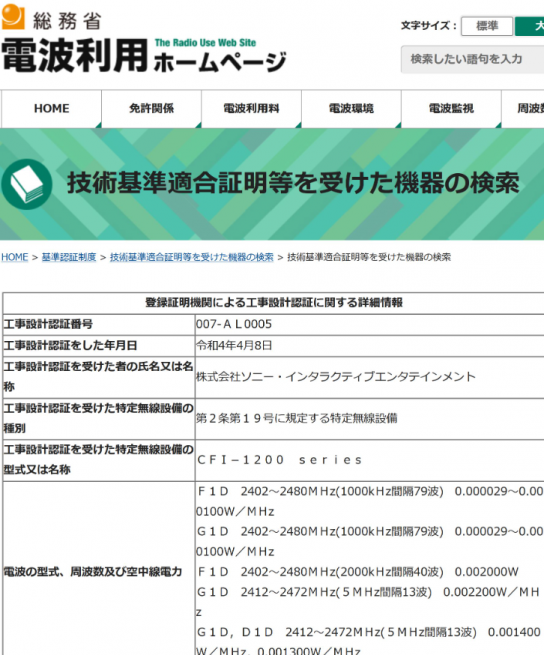
Task: Open the 免許関係 navigation menu
Action: (151, 109)
